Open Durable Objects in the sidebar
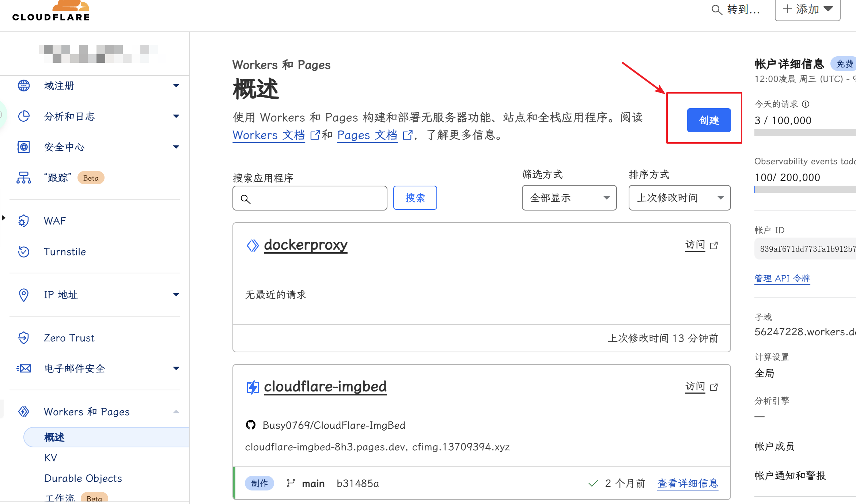856x504 pixels. pyautogui.click(x=83, y=478)
